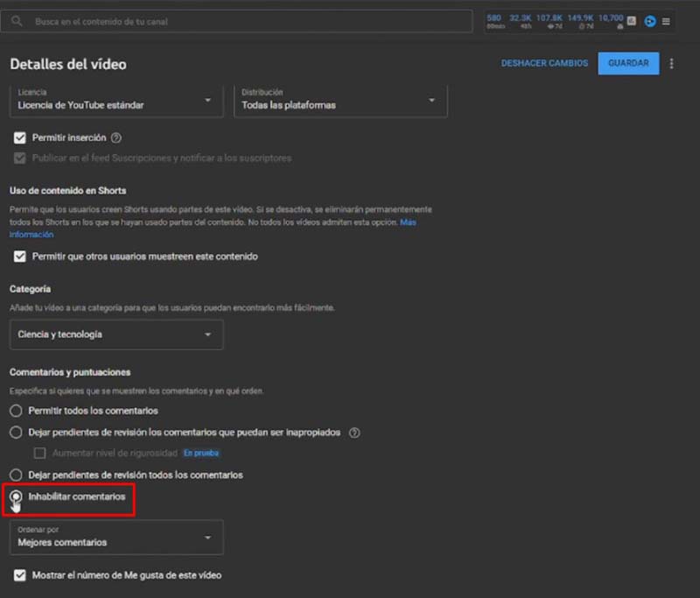Click the 107.8K views stat
The width and height of the screenshot is (700, 598).
coord(549,21)
